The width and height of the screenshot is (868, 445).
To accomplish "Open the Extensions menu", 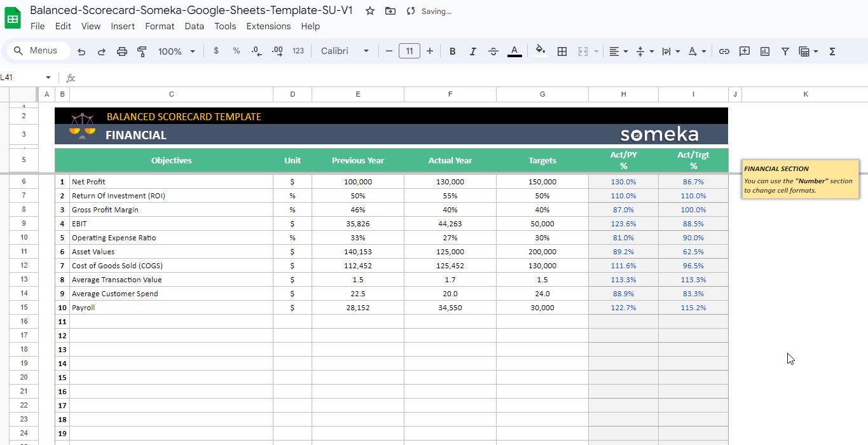I will [268, 26].
